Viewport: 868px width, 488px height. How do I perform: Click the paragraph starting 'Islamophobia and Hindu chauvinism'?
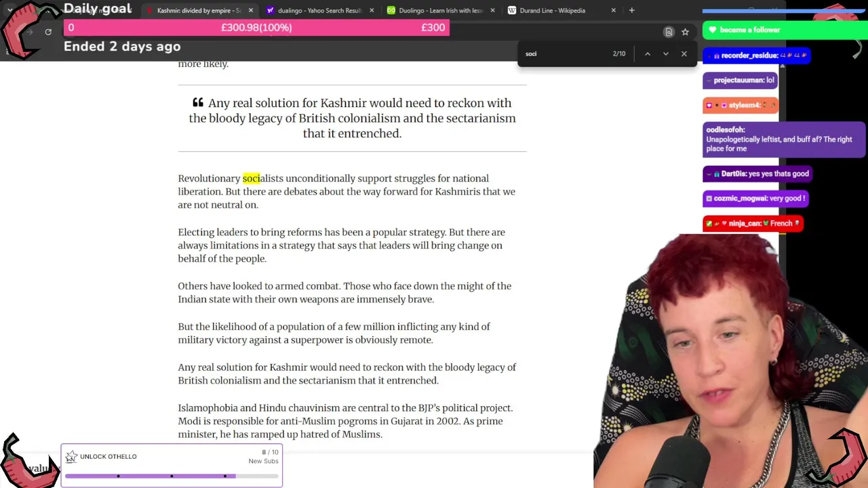point(345,421)
